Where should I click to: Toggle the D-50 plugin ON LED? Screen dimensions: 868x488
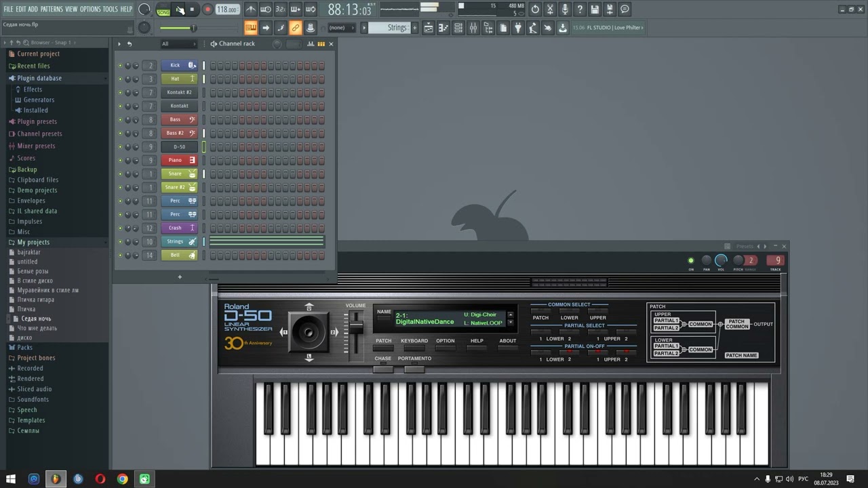[691, 260]
